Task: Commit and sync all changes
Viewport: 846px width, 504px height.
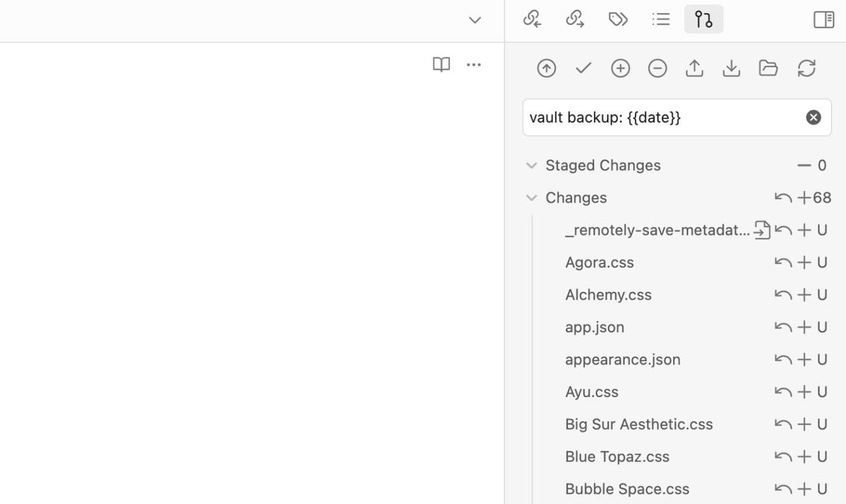Action: tap(546, 68)
